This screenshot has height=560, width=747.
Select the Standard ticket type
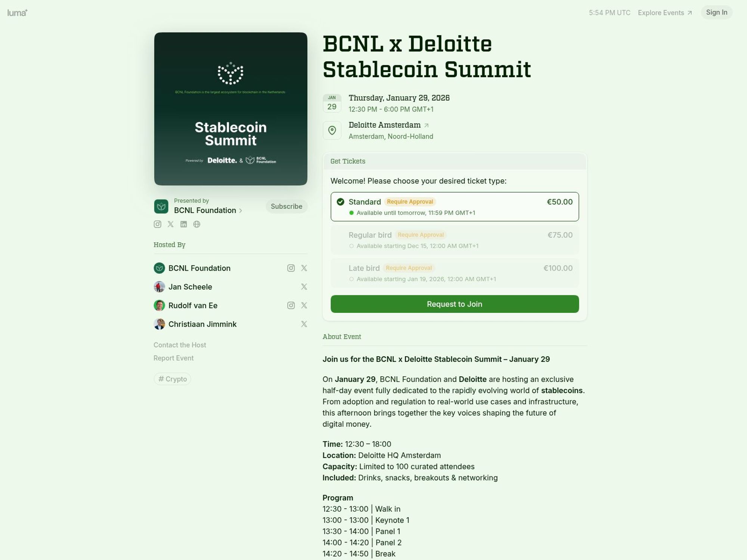pos(454,206)
